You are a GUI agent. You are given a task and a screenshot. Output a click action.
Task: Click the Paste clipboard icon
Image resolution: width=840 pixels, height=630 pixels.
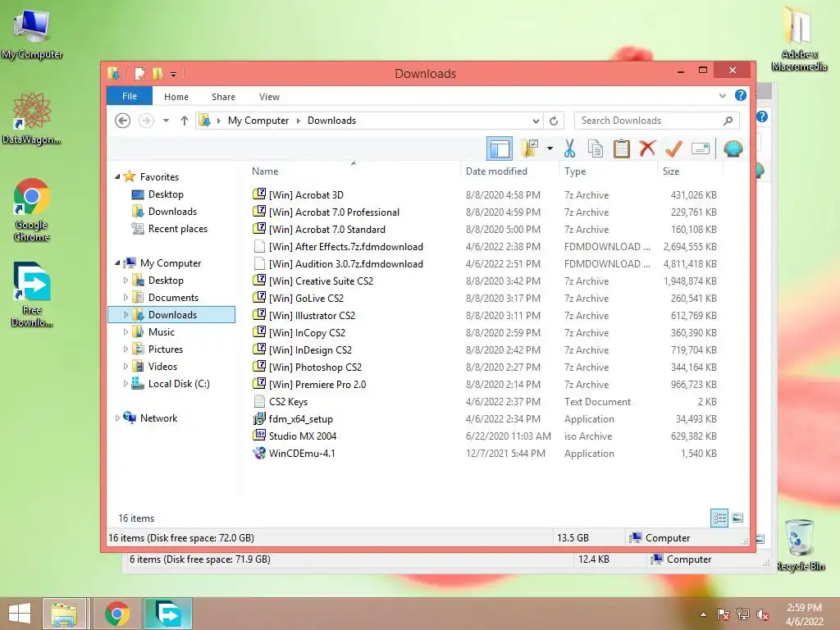(622, 148)
